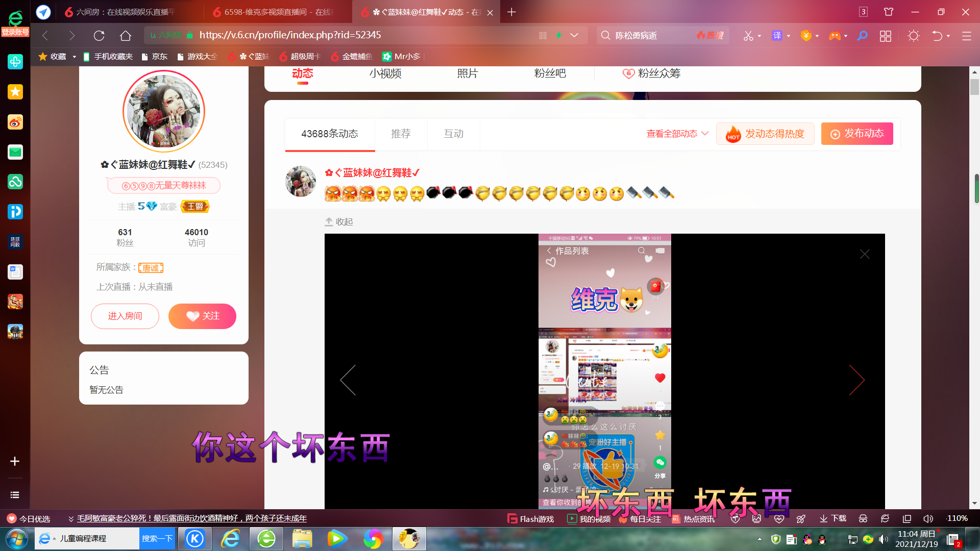
Task: Click the profile avatar picture
Action: [x=164, y=112]
